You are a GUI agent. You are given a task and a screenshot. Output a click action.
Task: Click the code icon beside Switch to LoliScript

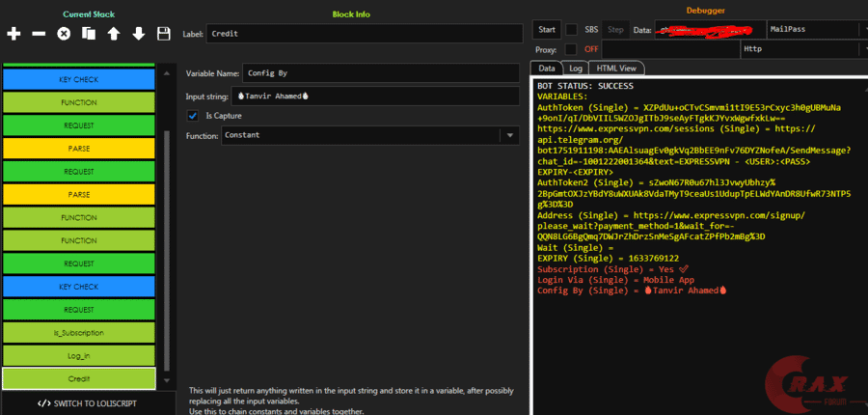coord(43,402)
